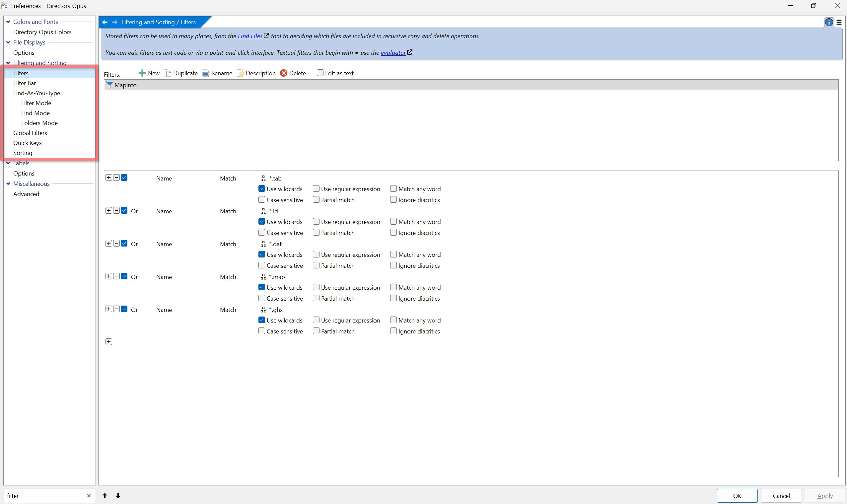The image size is (847, 504).
Task: Duplicate the selected filter
Action: 181,73
